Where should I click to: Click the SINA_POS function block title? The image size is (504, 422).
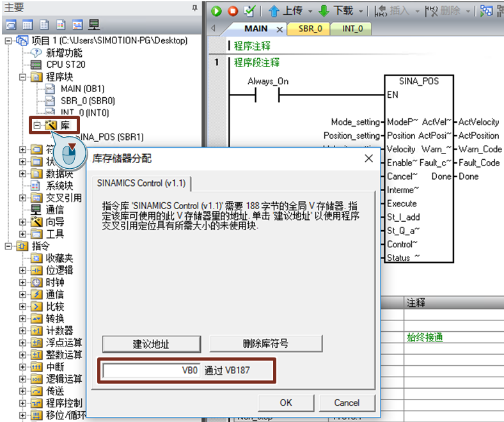(419, 81)
